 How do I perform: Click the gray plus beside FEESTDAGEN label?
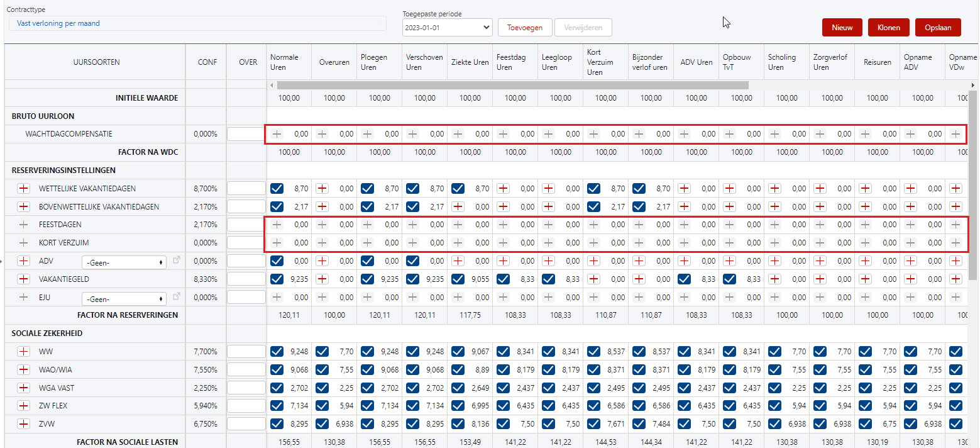tap(24, 225)
